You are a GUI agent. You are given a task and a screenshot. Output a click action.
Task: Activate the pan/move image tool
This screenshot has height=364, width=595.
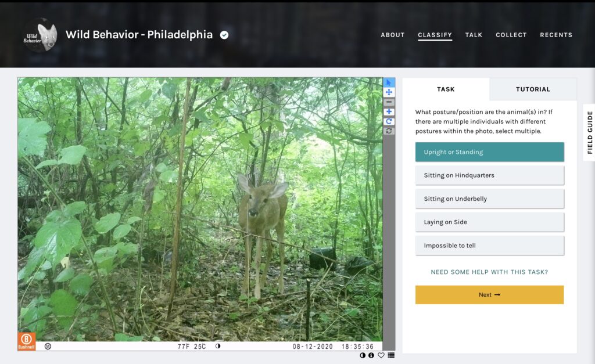[389, 92]
